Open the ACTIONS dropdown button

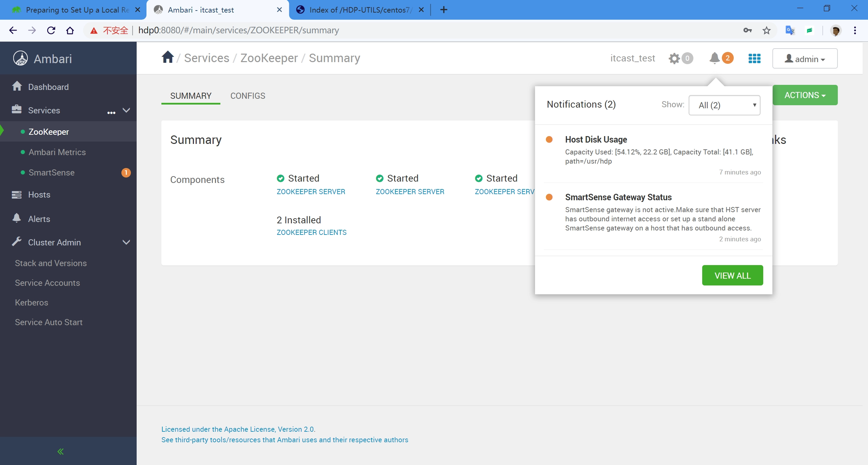[x=805, y=95]
